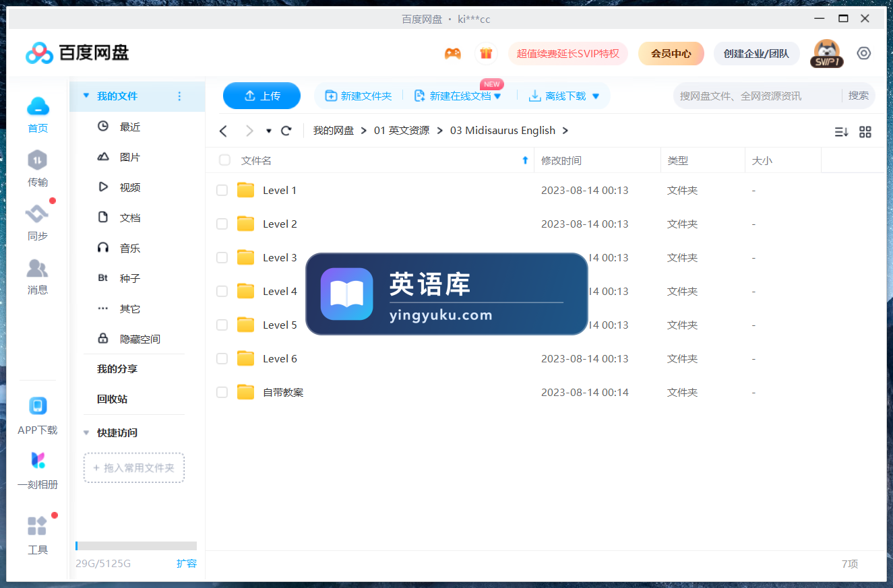The image size is (893, 588).
Task: Click the Level 6 folder icon
Action: coord(246,358)
